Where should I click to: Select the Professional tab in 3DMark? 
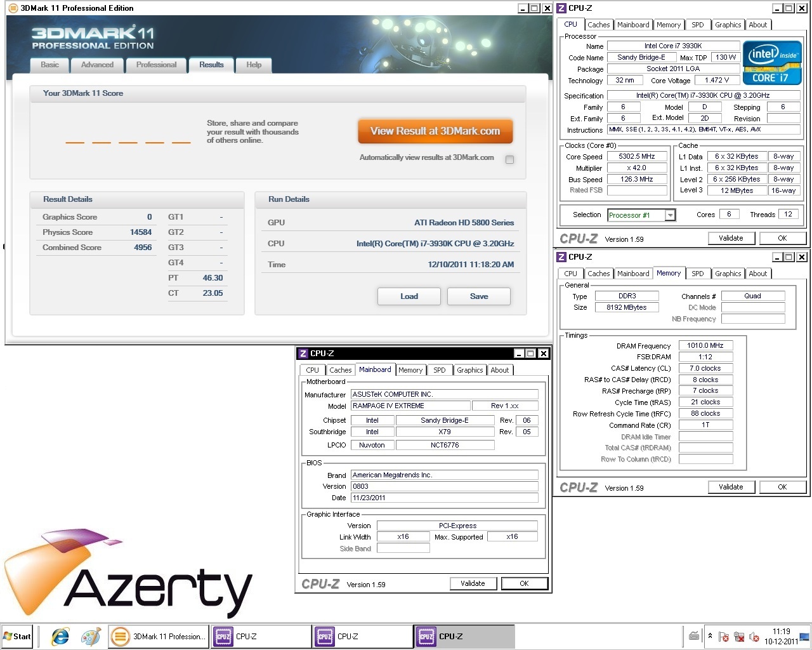156,65
